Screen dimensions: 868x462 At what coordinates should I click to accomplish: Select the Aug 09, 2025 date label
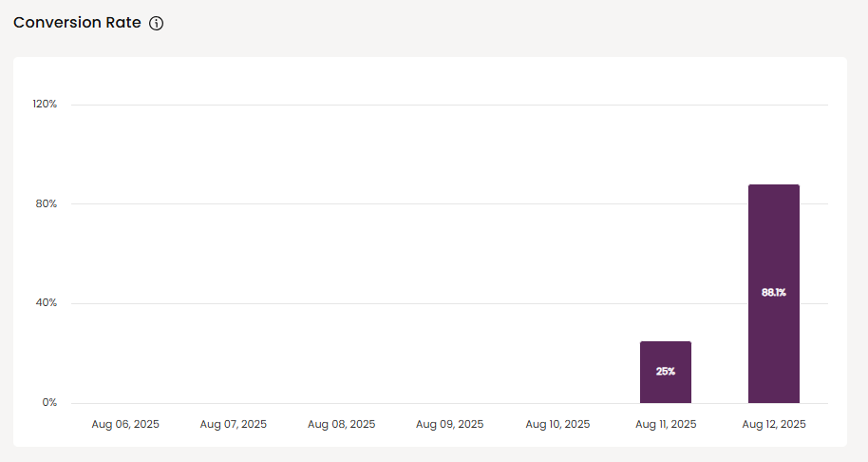449,424
